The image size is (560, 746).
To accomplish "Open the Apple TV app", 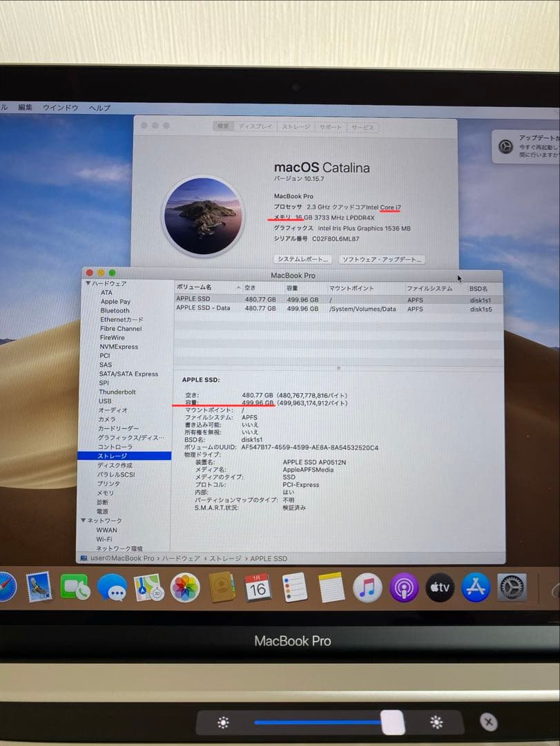I will (439, 589).
